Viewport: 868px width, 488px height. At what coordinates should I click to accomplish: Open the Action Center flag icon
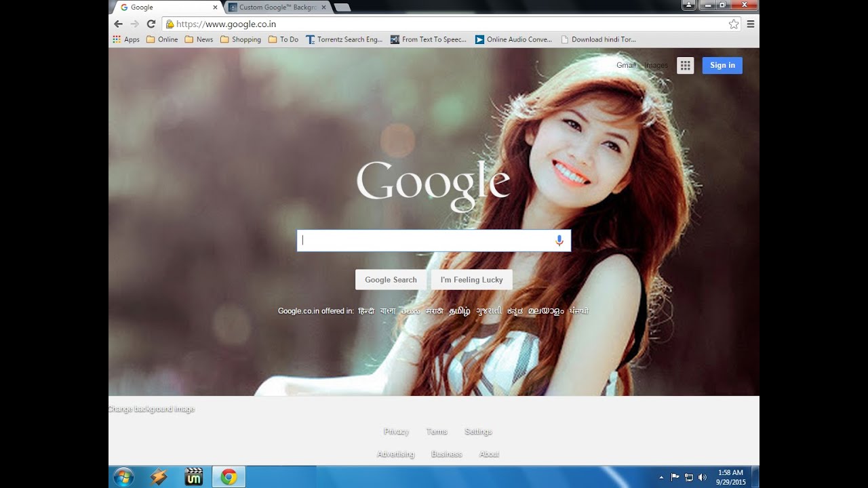(675, 477)
